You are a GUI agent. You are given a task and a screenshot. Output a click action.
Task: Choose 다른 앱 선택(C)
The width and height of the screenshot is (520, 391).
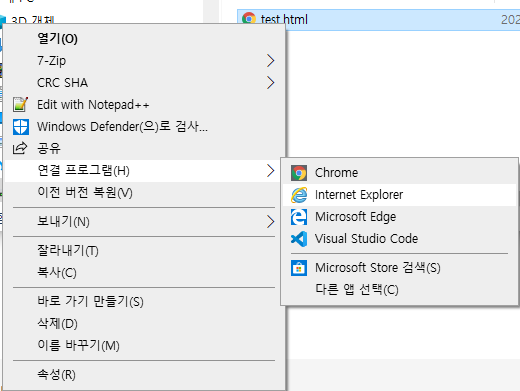click(399, 290)
